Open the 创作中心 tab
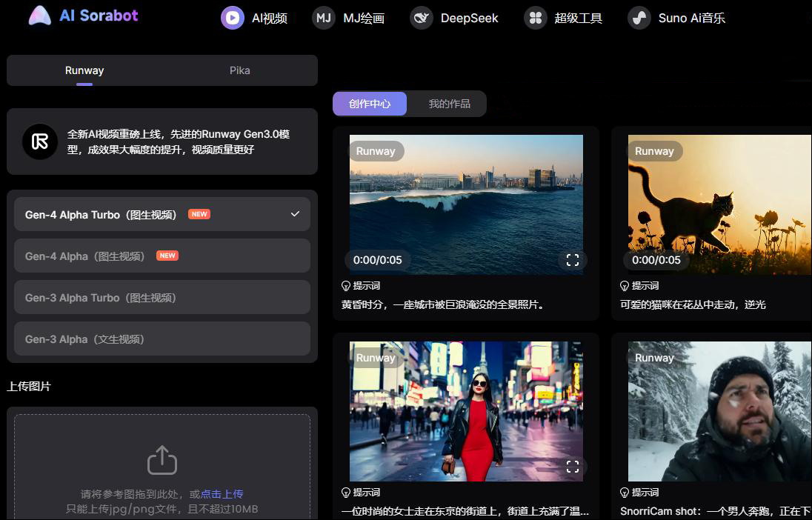 tap(370, 104)
